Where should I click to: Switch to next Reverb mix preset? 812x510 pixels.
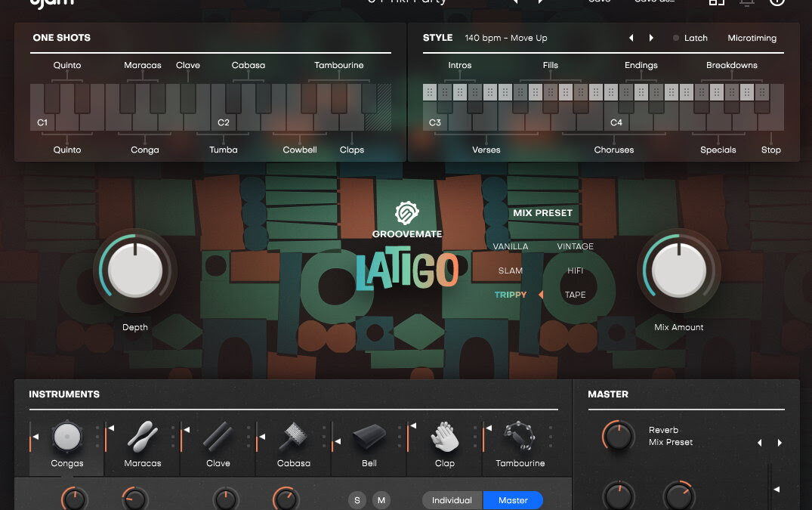[x=780, y=443]
